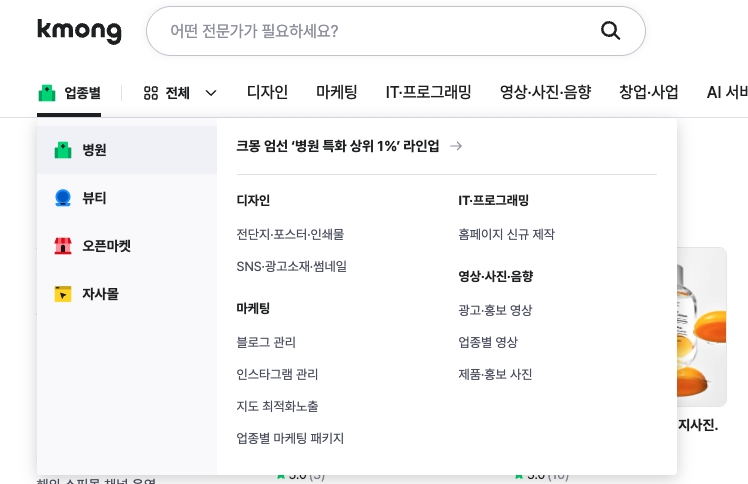Select the 자사몰 yellow icon in sidebar
Viewport: 748px width, 484px height.
(63, 294)
